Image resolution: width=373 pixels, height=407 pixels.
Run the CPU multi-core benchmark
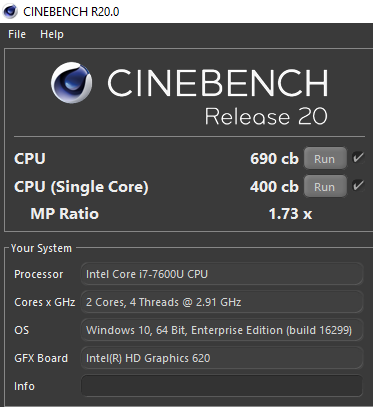click(x=325, y=158)
